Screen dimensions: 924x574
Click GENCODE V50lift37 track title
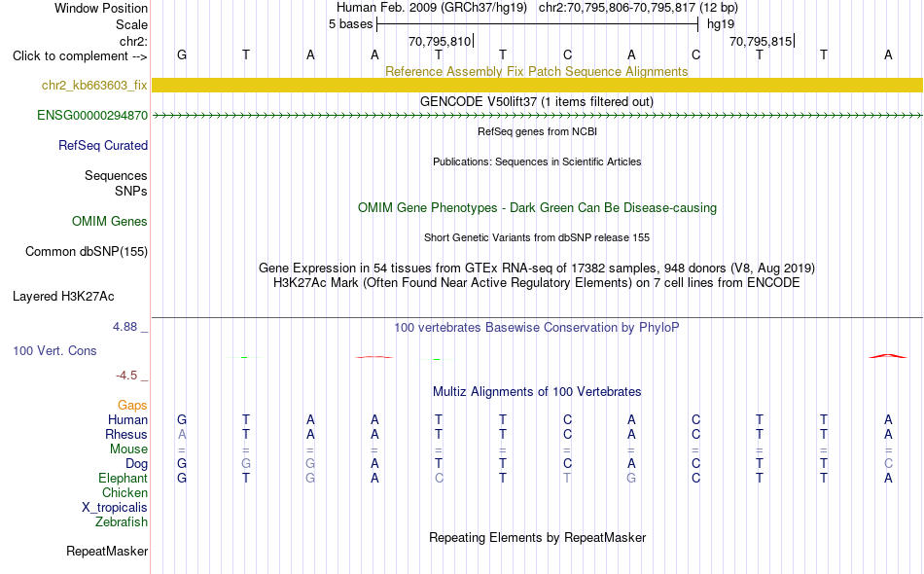tap(537, 102)
